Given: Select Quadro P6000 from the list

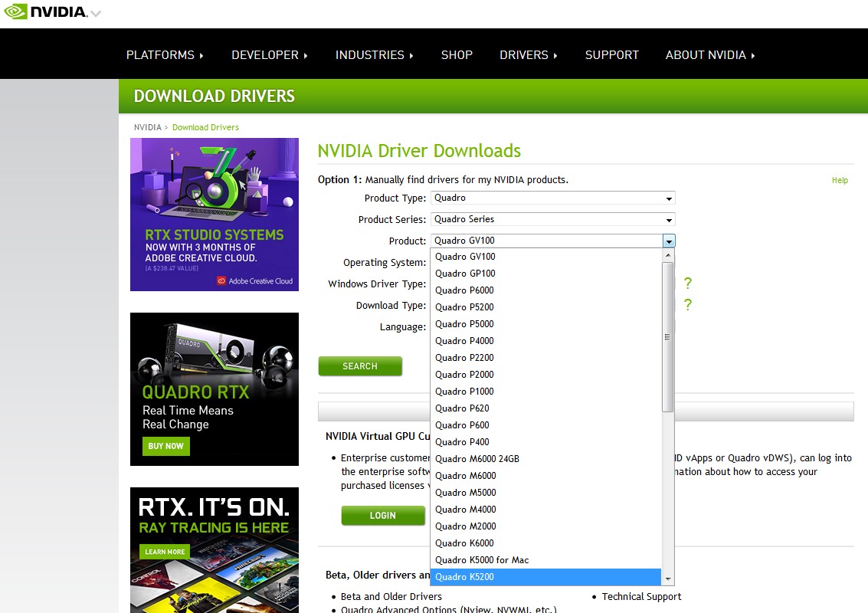Looking at the screenshot, I should pyautogui.click(x=545, y=290).
